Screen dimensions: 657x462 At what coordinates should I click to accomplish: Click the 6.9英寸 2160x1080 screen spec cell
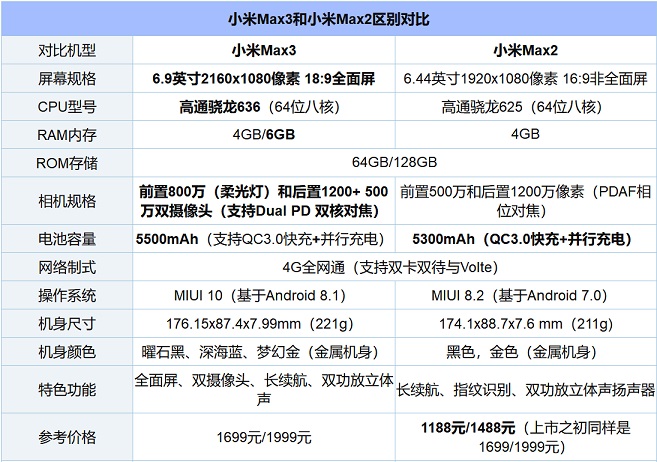(264, 77)
